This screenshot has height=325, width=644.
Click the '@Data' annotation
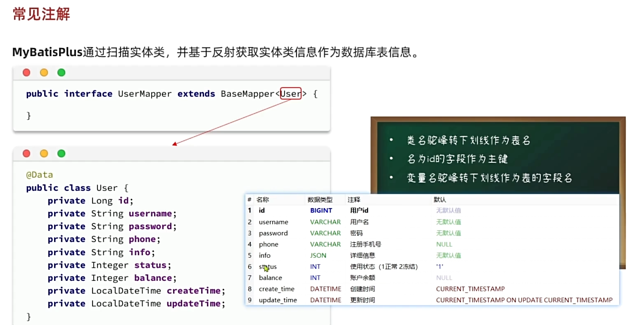(x=40, y=175)
